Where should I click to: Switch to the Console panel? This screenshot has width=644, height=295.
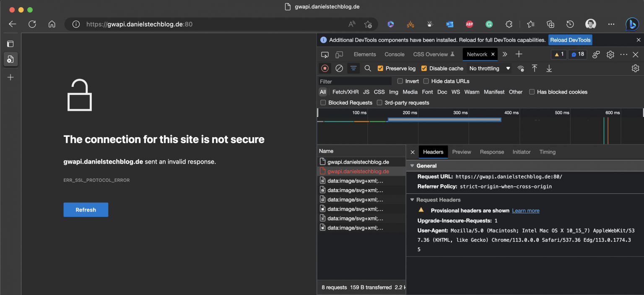tap(394, 54)
